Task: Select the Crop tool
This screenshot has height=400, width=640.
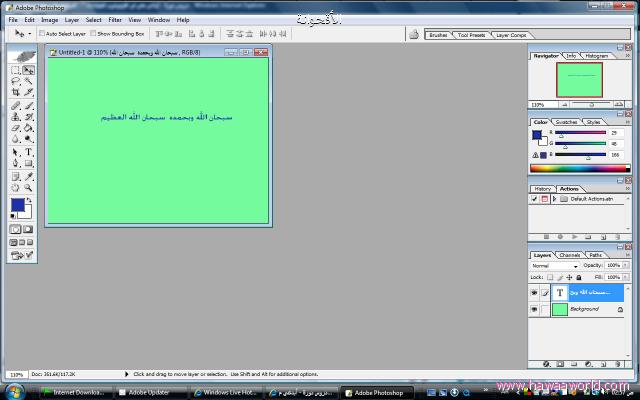Action: point(16,92)
